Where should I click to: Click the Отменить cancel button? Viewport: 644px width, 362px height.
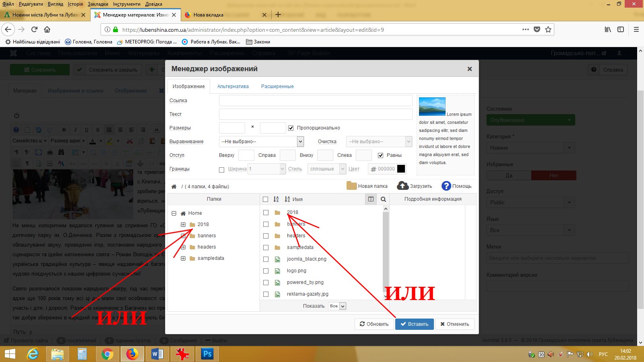point(455,324)
